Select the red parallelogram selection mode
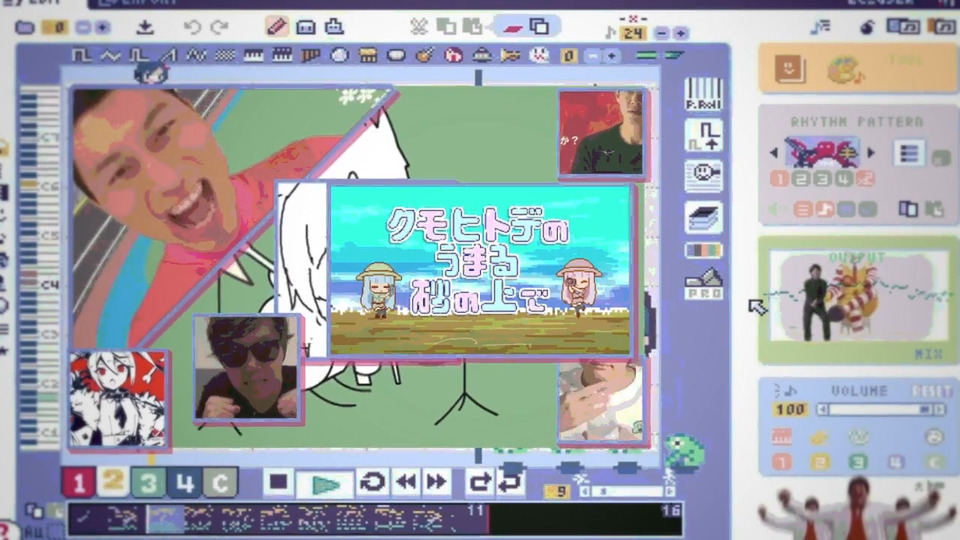 coord(512,27)
